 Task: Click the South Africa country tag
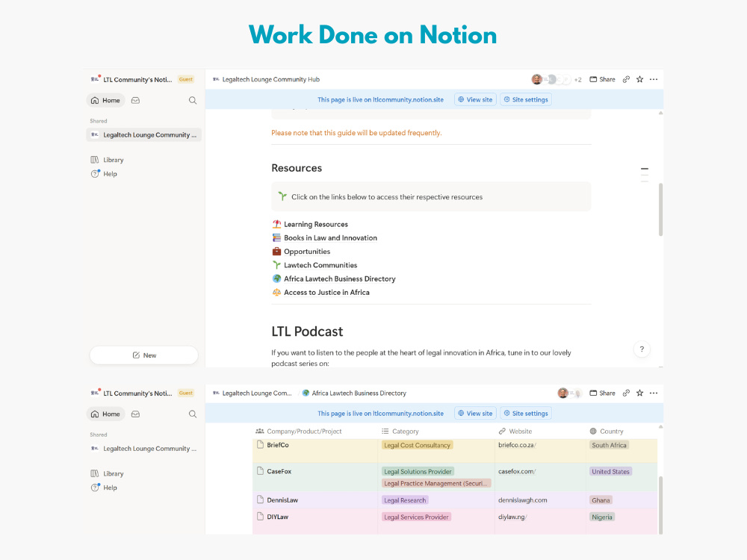point(609,445)
